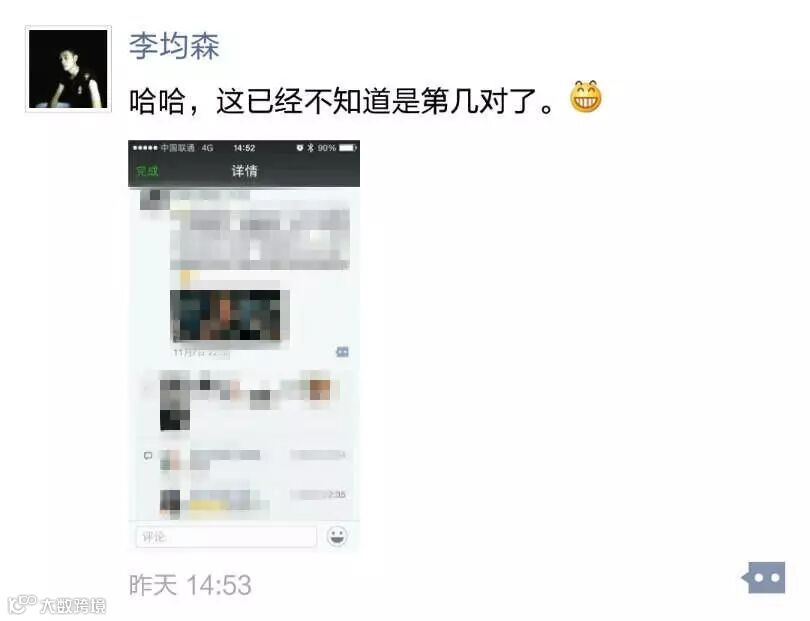Open 李均森's profile avatar photo
The width and height of the screenshot is (810, 621).
tap(68, 69)
